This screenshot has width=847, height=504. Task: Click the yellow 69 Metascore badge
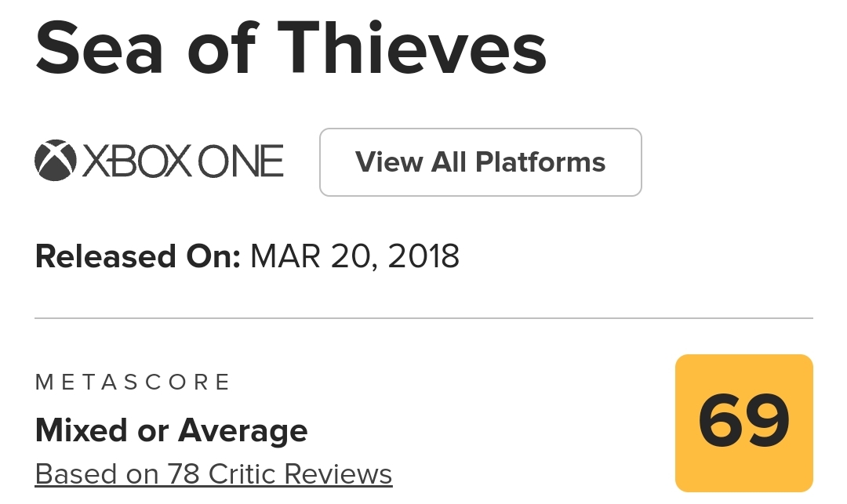click(743, 422)
